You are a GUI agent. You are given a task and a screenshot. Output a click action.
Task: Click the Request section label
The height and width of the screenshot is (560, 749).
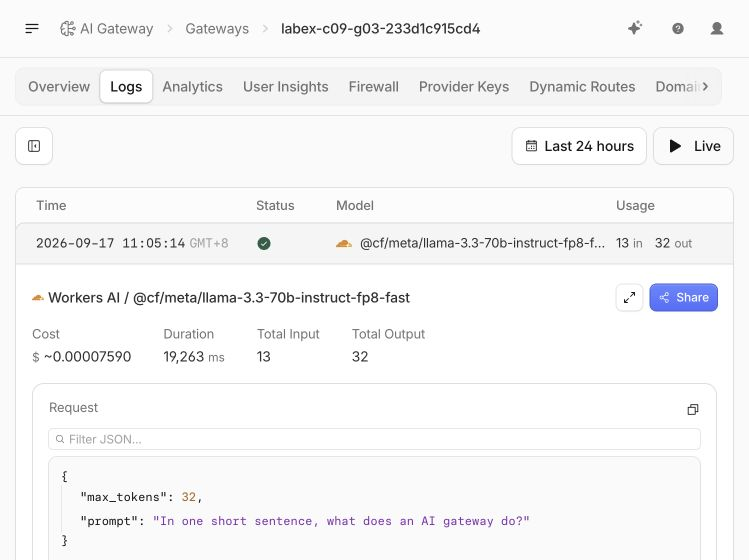pyautogui.click(x=73, y=408)
